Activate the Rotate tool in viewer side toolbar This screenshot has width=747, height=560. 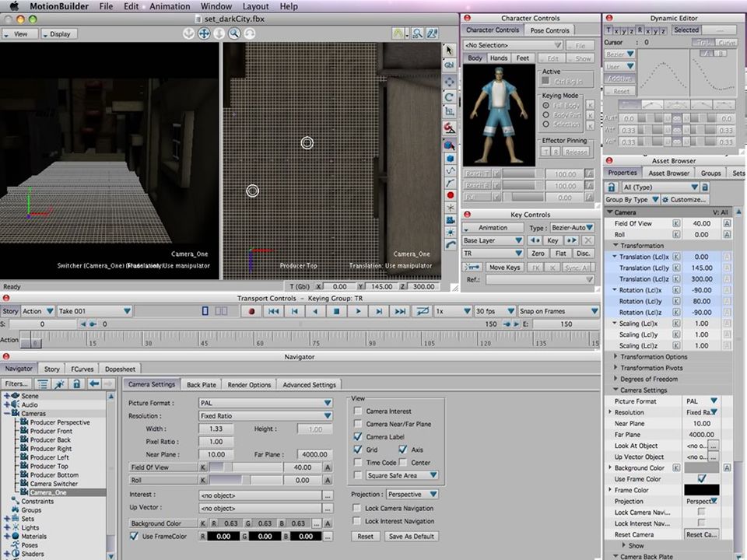pos(449,96)
